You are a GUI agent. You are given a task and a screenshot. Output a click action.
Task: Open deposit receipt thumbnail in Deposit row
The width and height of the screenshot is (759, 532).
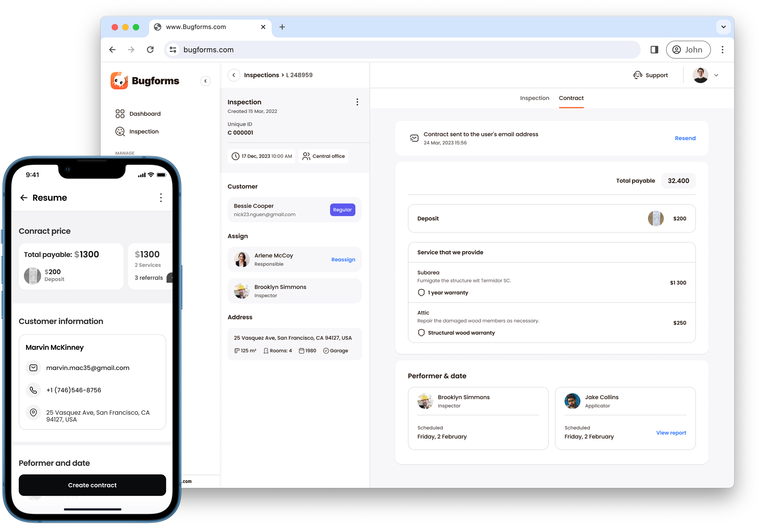click(656, 219)
